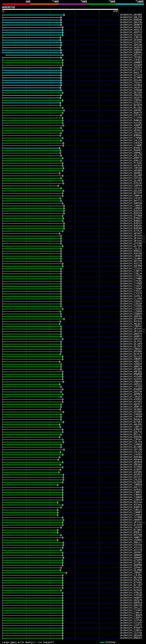146x644 pixels.
Task: Select hit UniRef100_P73282
Action: click(x=131, y=163)
